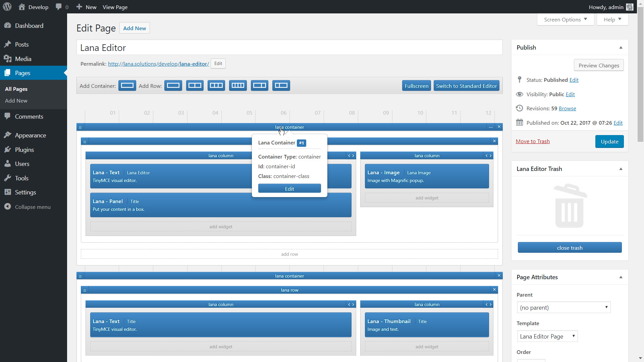Open the Parent page dropdown
The height and width of the screenshot is (362, 644).
pyautogui.click(x=563, y=307)
